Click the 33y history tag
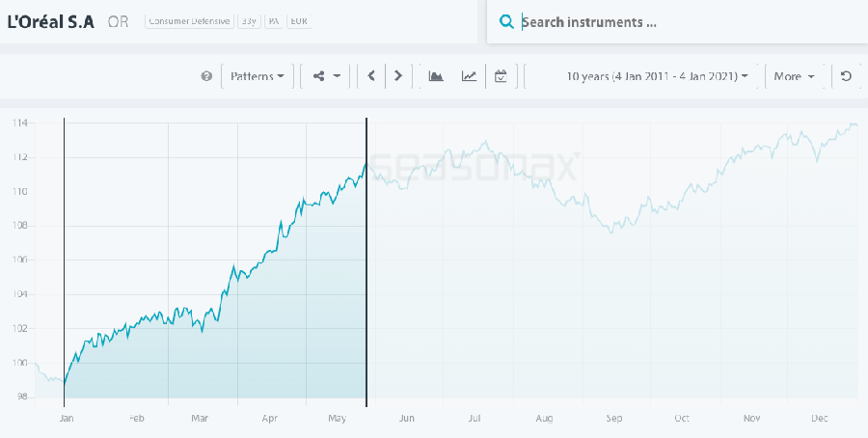 [249, 21]
